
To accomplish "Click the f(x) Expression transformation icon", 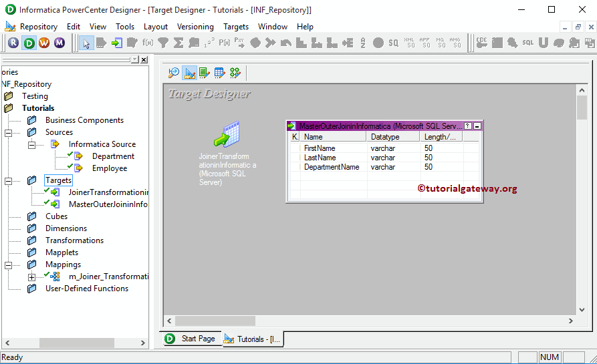I will point(148,43).
